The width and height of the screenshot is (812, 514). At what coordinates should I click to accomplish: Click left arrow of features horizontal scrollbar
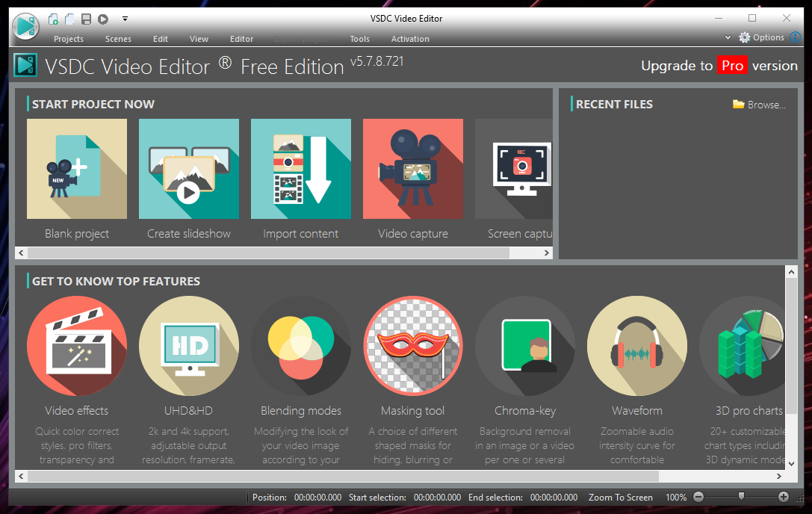21,476
